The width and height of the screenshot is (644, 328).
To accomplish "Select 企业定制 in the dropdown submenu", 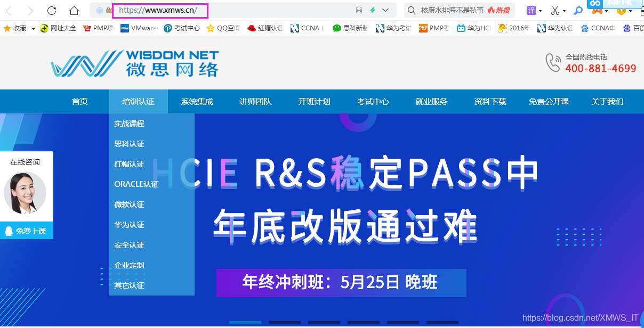I will [152, 265].
